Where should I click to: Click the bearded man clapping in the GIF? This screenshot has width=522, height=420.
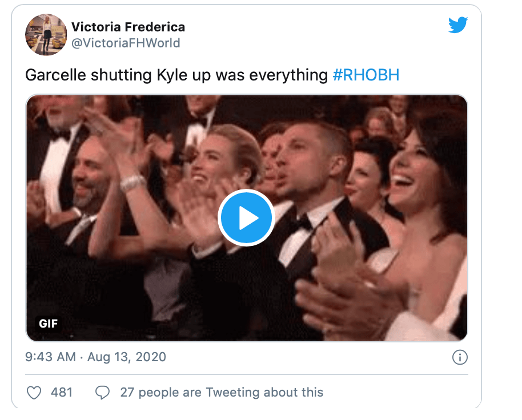(91, 174)
